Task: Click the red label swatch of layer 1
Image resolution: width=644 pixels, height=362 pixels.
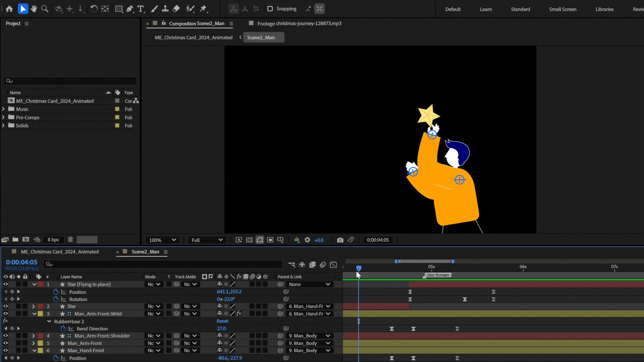Action: (x=41, y=284)
